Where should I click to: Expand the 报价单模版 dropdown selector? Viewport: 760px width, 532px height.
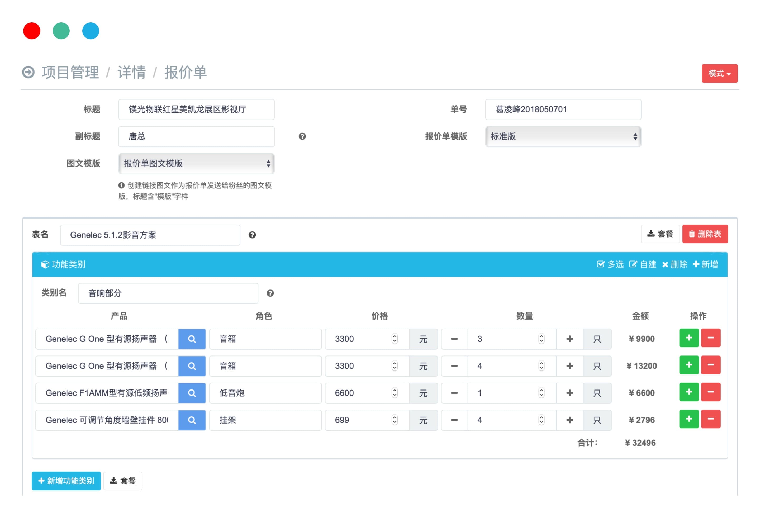pos(563,137)
